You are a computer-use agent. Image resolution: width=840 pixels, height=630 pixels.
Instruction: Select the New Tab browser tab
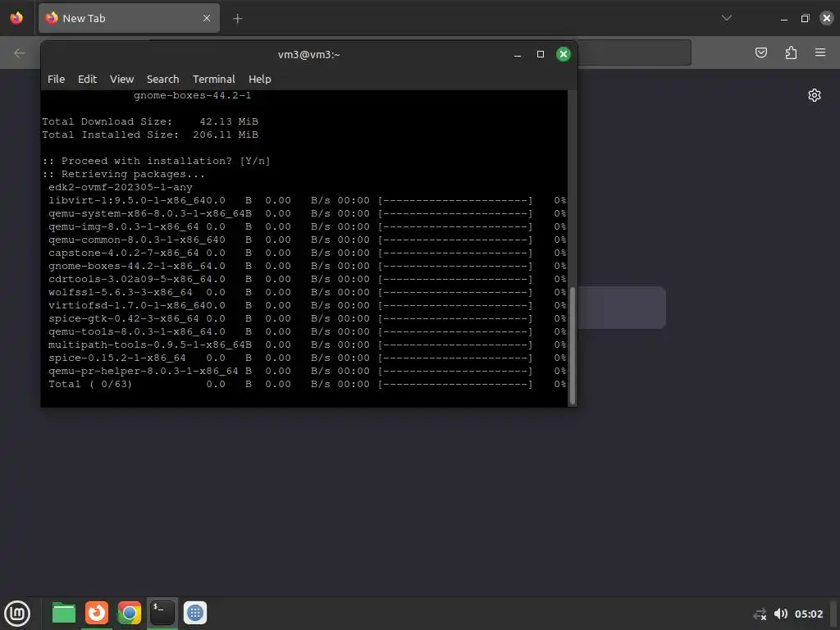pos(129,18)
